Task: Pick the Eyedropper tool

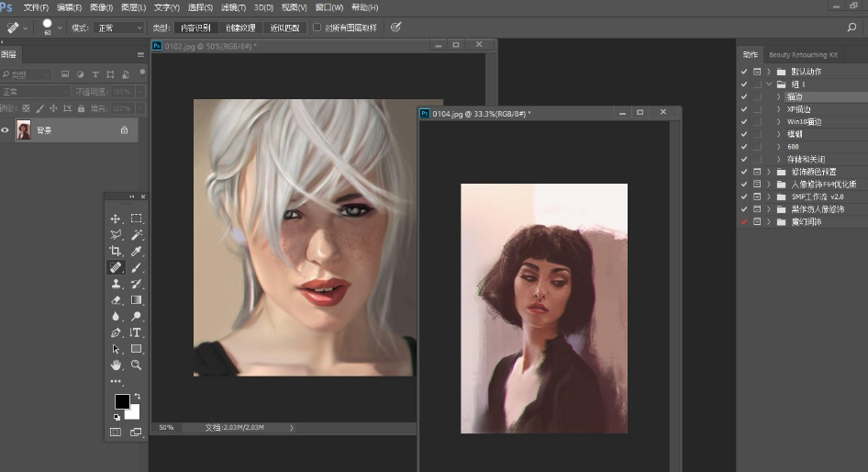Action: click(136, 251)
